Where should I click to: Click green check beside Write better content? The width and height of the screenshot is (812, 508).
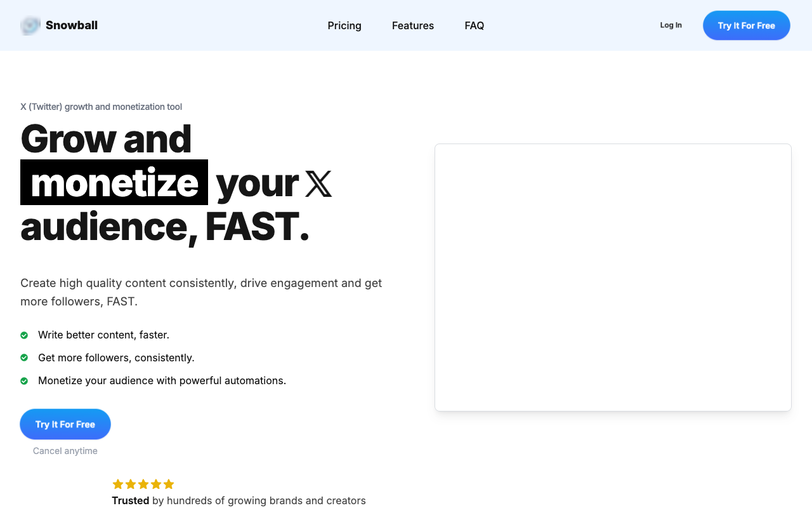(x=24, y=335)
